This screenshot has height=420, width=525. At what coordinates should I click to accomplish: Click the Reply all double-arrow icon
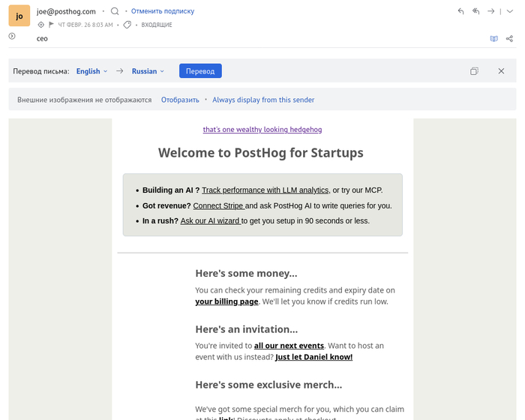475,11
